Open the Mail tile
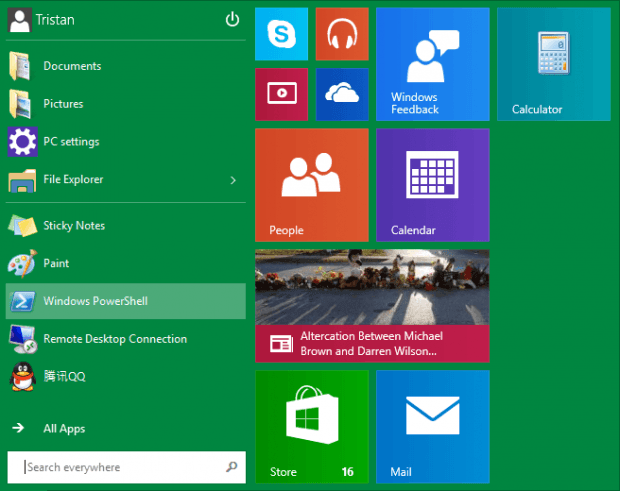This screenshot has width=620, height=491. 432,426
